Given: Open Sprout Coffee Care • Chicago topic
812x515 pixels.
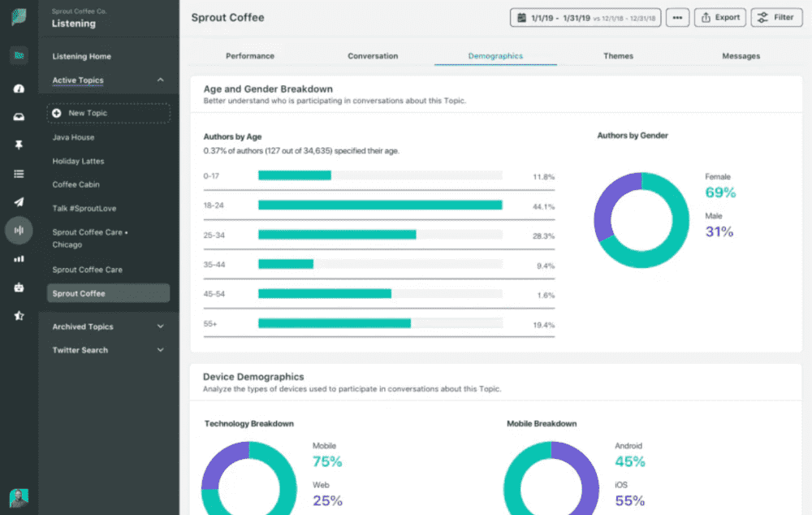Looking at the screenshot, I should pos(89,238).
